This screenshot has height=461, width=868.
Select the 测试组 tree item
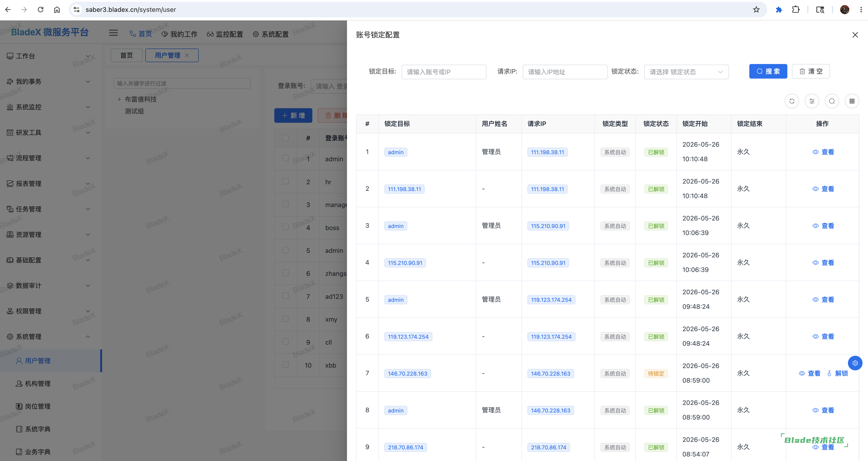click(x=134, y=111)
